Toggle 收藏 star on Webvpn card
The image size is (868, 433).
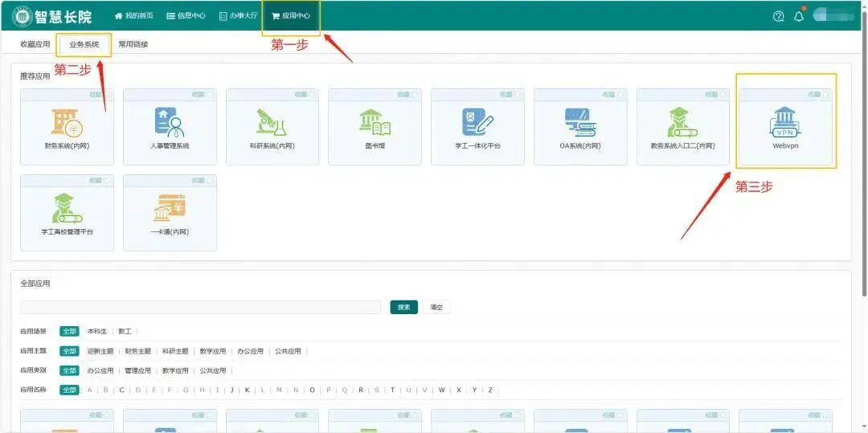point(825,95)
